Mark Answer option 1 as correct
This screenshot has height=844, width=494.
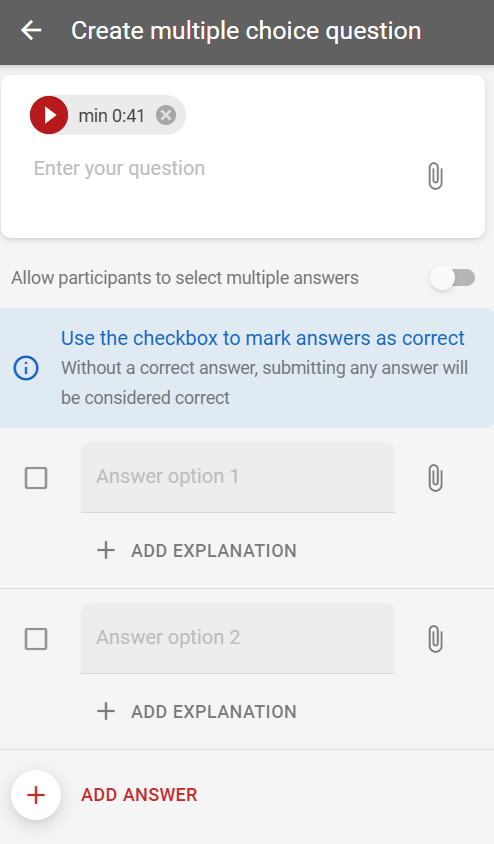tap(36, 478)
